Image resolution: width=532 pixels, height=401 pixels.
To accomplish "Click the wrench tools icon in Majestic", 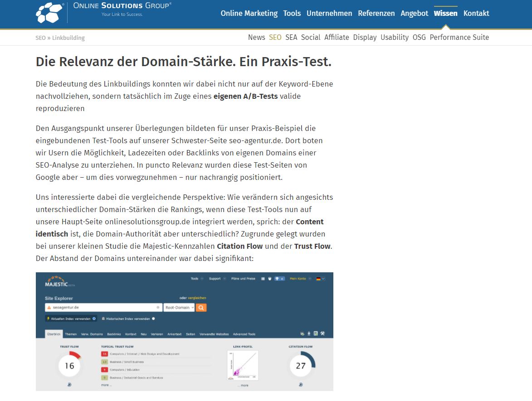I will [x=322, y=333].
